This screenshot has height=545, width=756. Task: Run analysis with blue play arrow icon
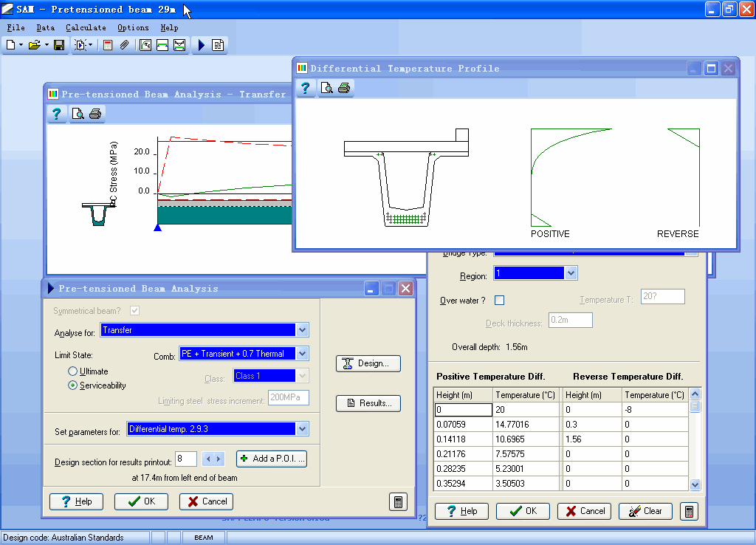click(x=202, y=45)
